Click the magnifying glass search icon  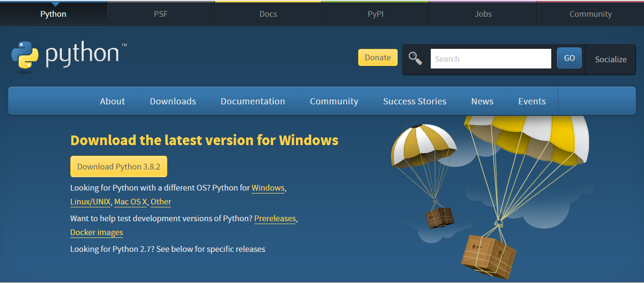tap(415, 58)
